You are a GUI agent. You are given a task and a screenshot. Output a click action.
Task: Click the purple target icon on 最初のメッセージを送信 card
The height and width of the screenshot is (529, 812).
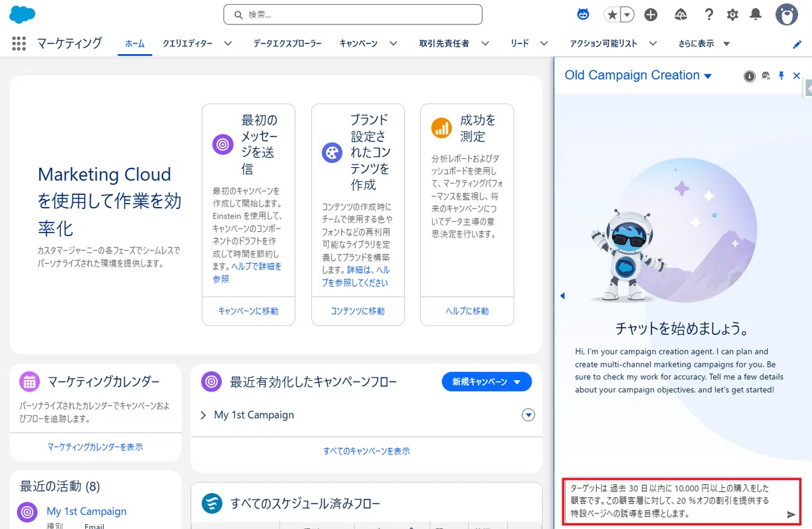(x=223, y=144)
